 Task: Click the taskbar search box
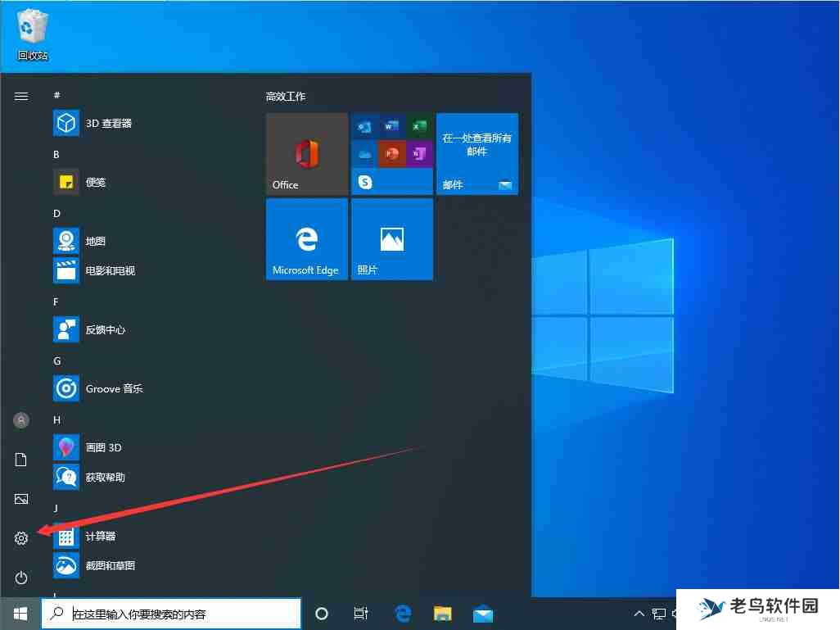[x=172, y=613]
